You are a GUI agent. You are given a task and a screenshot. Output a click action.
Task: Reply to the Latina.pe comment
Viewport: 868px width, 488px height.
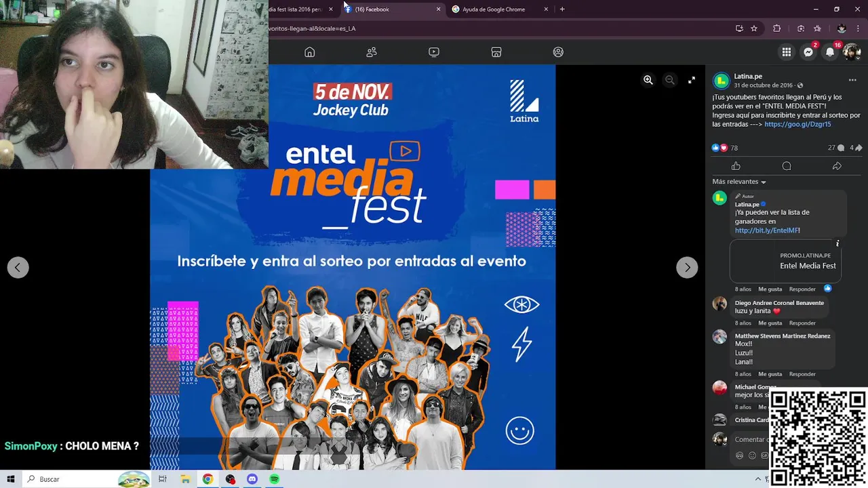point(802,289)
